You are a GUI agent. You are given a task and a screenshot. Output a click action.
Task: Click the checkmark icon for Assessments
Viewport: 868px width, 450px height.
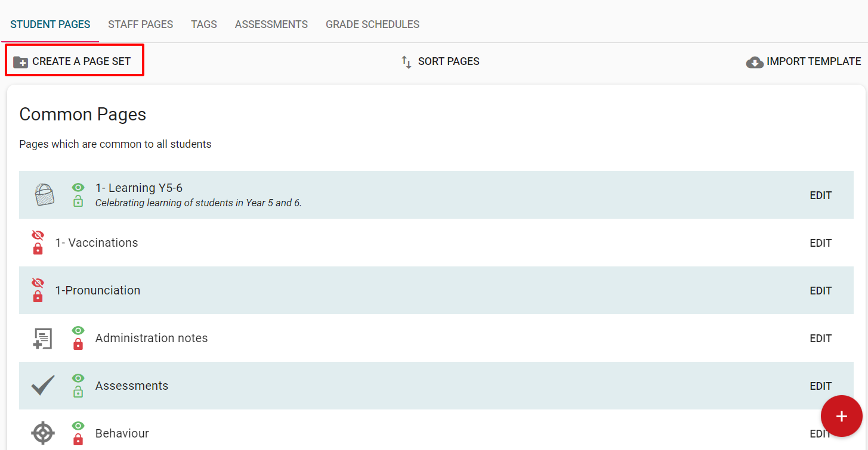pyautogui.click(x=43, y=386)
